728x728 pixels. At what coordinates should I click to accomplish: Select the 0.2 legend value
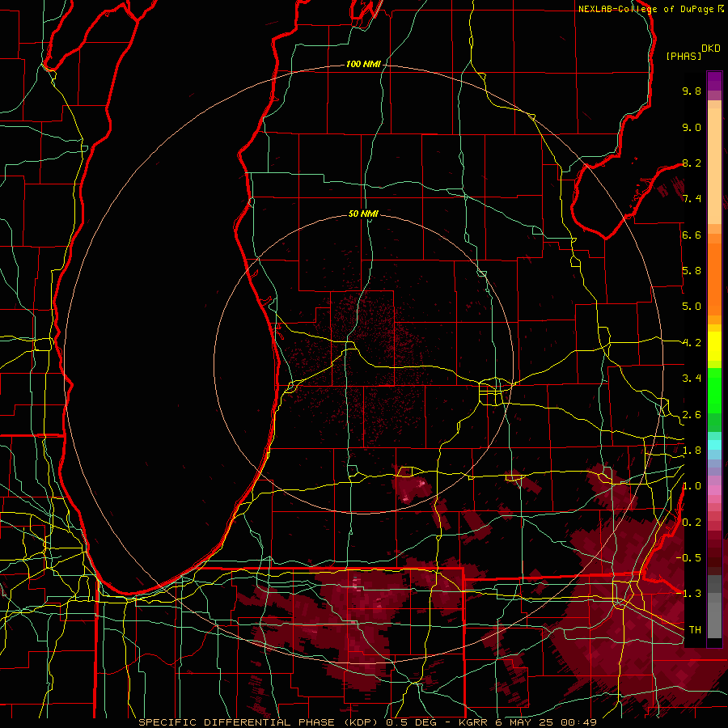click(x=692, y=523)
